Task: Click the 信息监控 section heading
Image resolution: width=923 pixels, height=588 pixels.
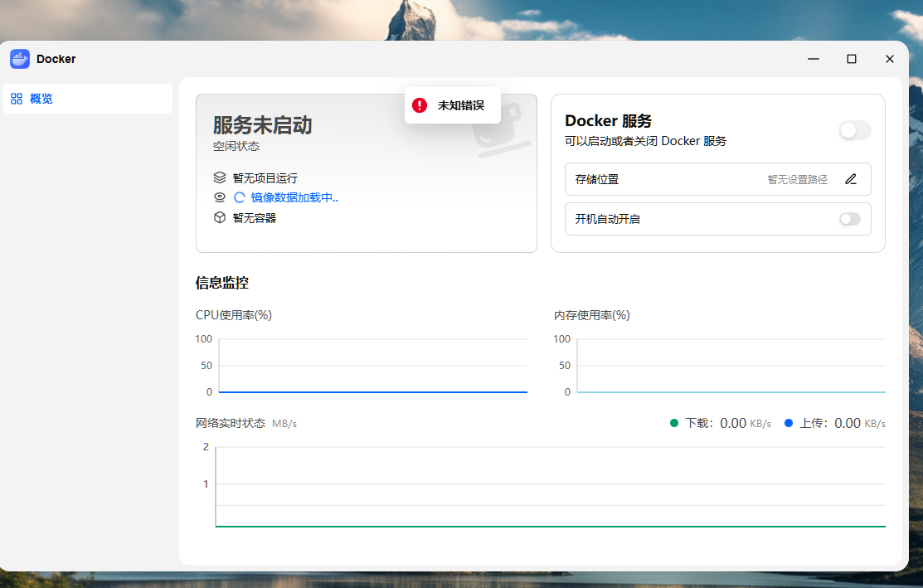Action: (x=222, y=283)
